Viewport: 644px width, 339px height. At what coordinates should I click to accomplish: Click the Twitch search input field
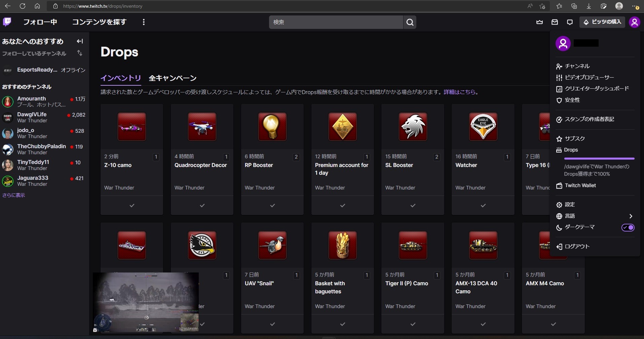pos(336,22)
